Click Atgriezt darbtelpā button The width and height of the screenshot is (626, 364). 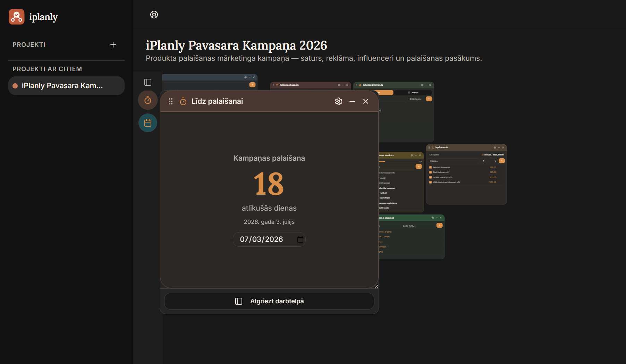pyautogui.click(x=269, y=301)
